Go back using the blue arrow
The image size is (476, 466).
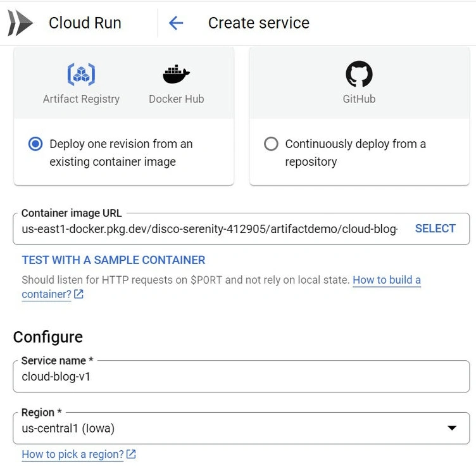tap(176, 23)
